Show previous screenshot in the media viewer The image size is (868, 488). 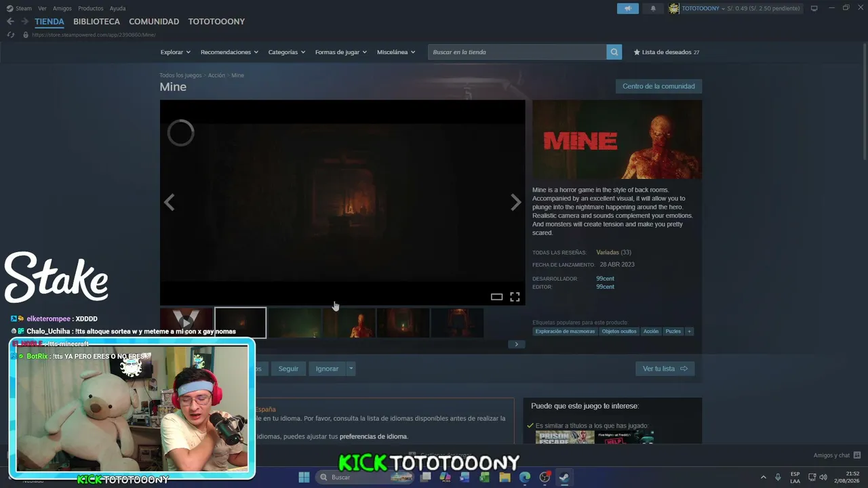[x=169, y=202]
